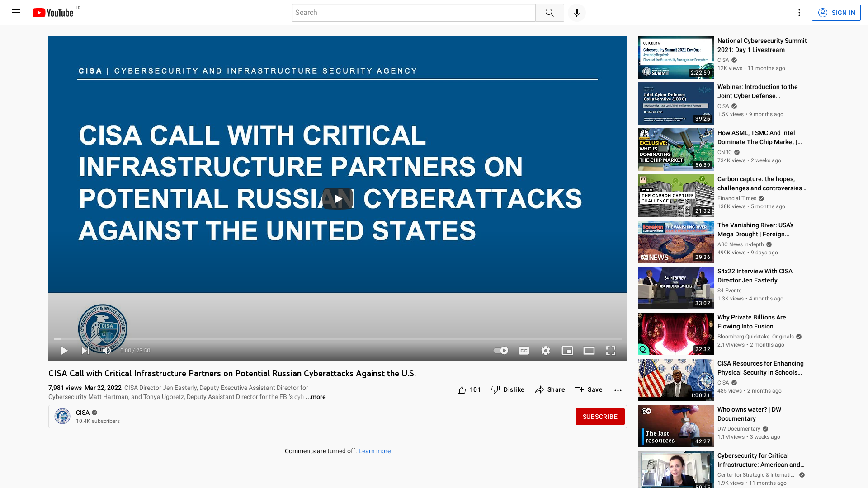
Task: Open S4x22 Interview With CISA Director title
Action: click(755, 276)
